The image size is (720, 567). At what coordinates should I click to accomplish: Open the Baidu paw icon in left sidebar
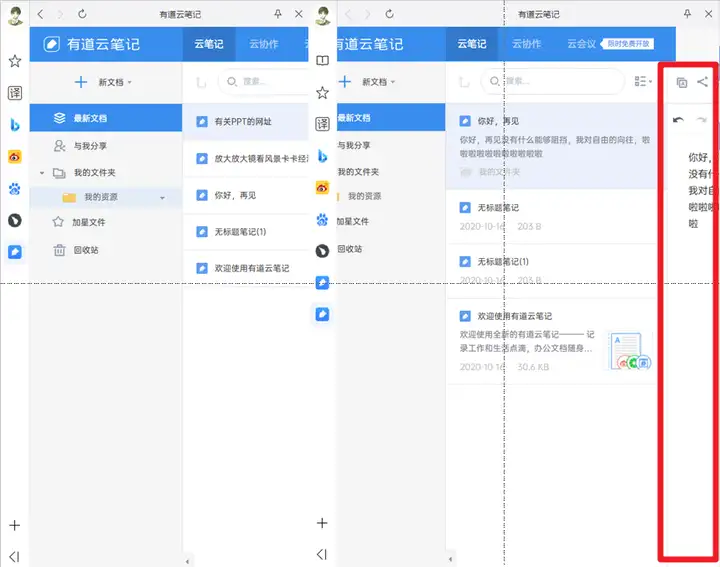pos(15,189)
